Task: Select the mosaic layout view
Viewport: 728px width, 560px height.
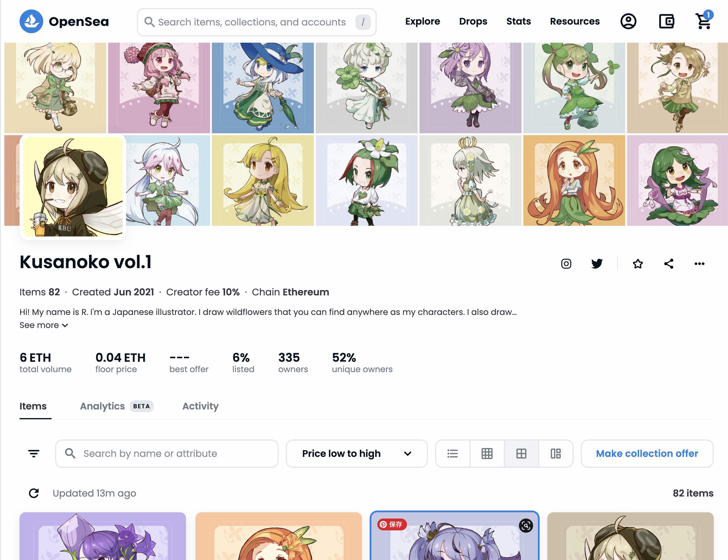Action: (x=555, y=453)
